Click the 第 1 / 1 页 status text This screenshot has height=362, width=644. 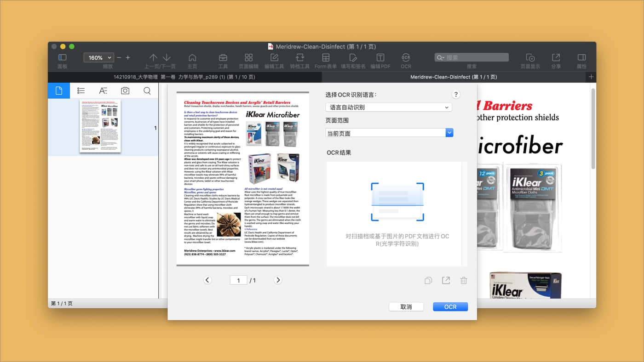62,304
